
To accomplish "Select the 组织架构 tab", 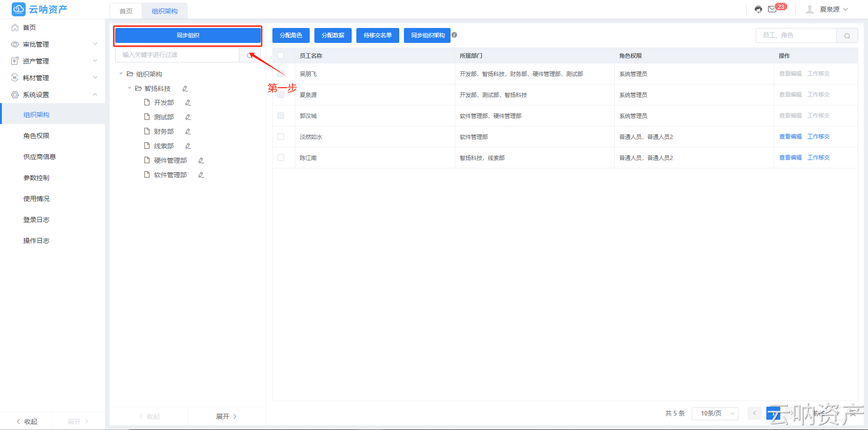I will [x=165, y=11].
